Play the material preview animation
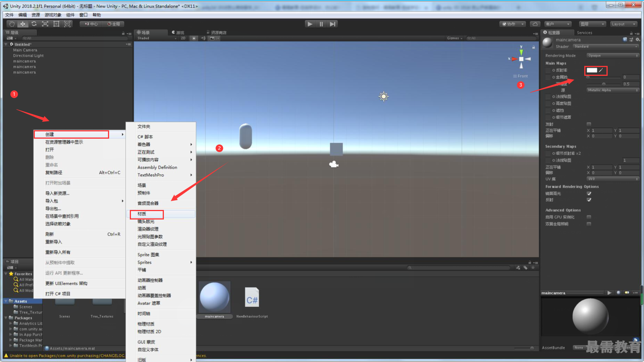Image resolution: width=644 pixels, height=362 pixels. [x=609, y=293]
